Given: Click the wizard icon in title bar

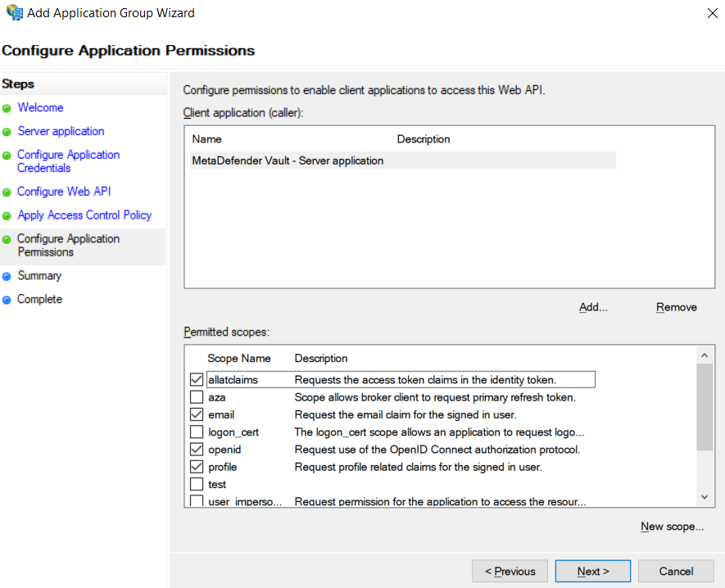Looking at the screenshot, I should [x=14, y=12].
